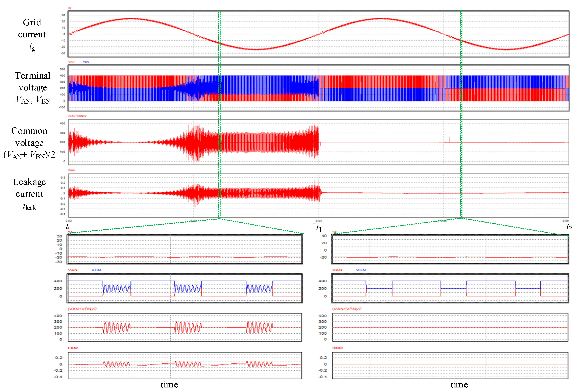Click the blue VBN legend in top terminal plot

pos(86,62)
